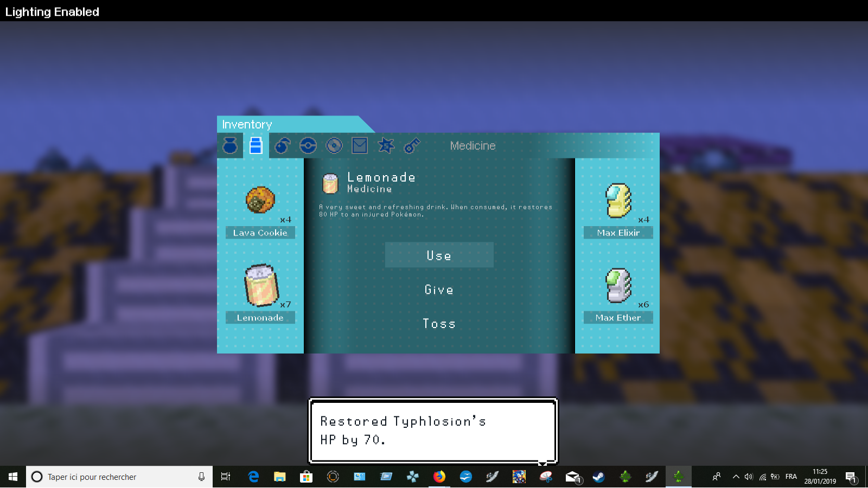The width and height of the screenshot is (868, 488).
Task: Open the Key Items pocket icon
Action: pyautogui.click(x=412, y=146)
